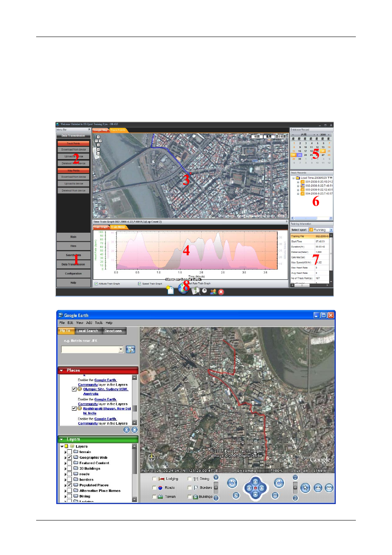The height and width of the screenshot is (555, 392).
Task: Uncheck the Geographic Web layer
Action: (70, 457)
